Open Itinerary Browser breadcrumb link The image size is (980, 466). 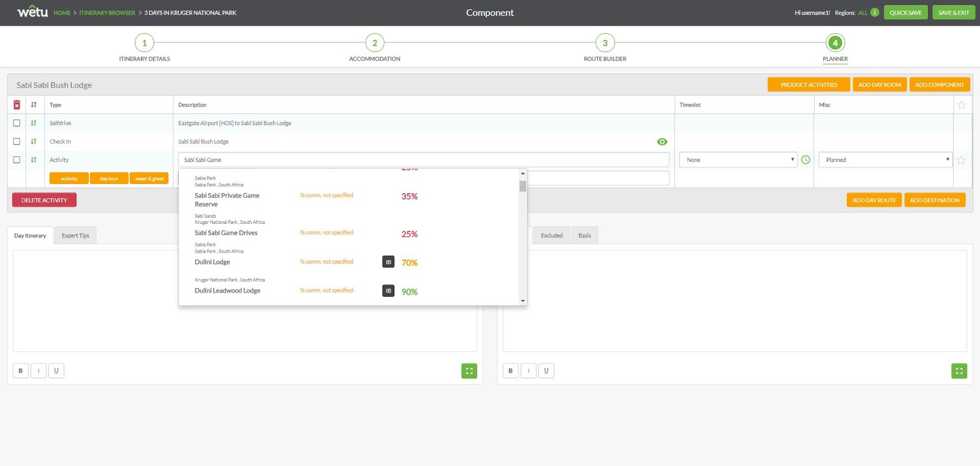pyautogui.click(x=107, y=13)
